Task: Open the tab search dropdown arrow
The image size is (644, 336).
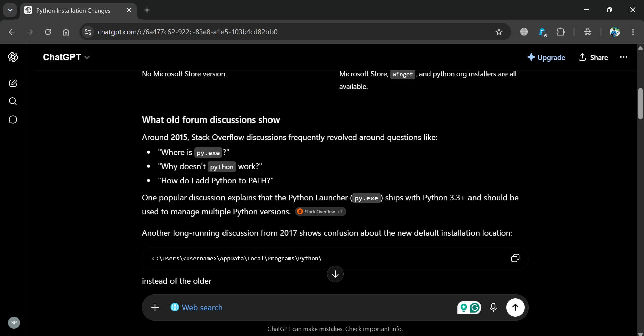Action: 10,10
